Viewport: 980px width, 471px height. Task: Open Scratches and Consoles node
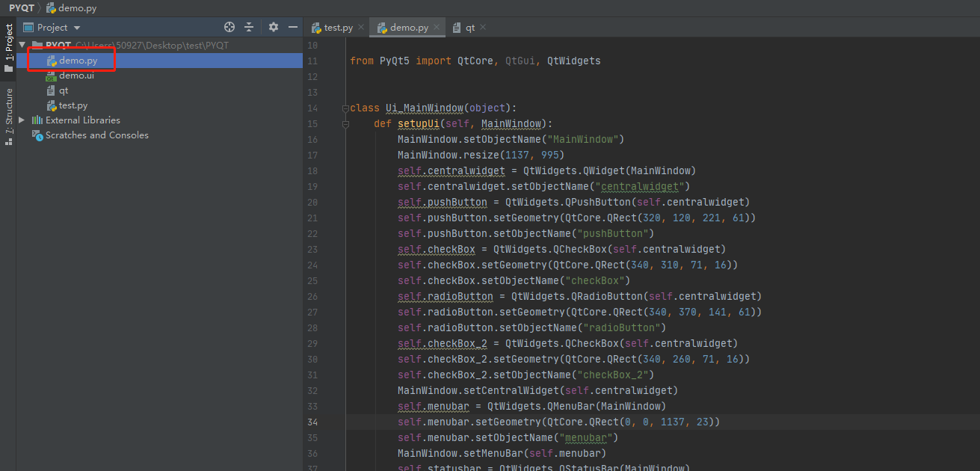(x=97, y=135)
